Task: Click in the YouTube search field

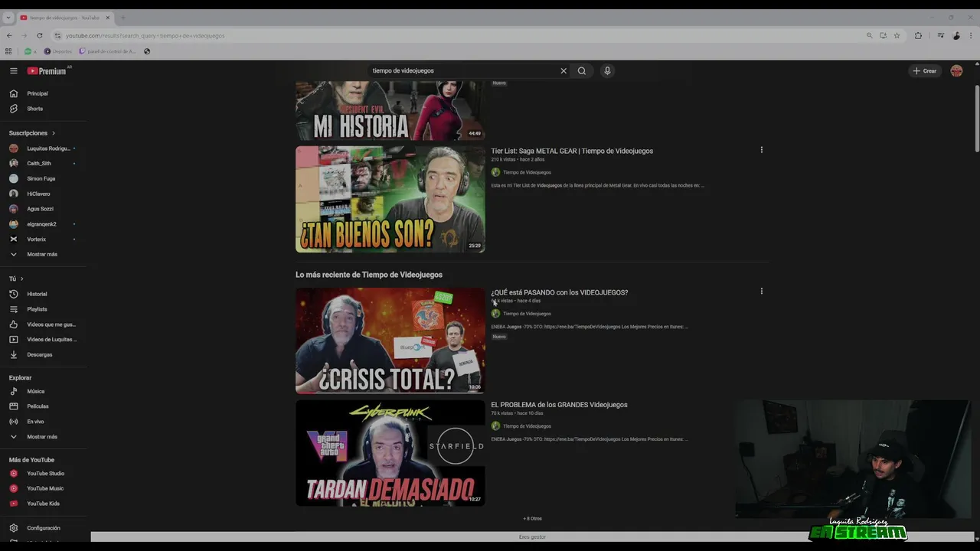Action: pos(464,70)
